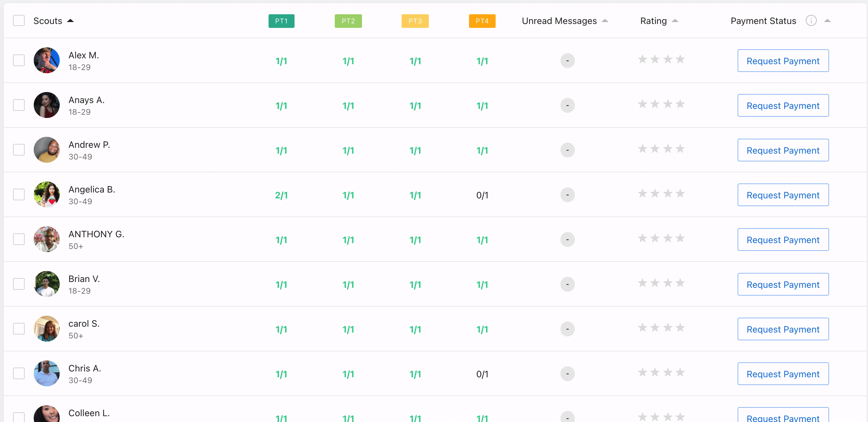Rate Alex M. four stars

680,59
